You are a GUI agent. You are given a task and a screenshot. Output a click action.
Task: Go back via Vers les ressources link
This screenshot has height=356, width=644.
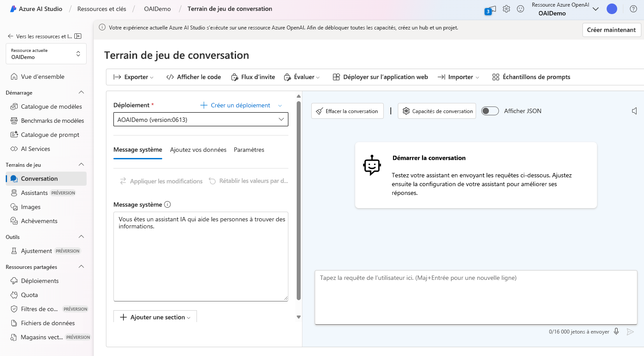pos(40,36)
